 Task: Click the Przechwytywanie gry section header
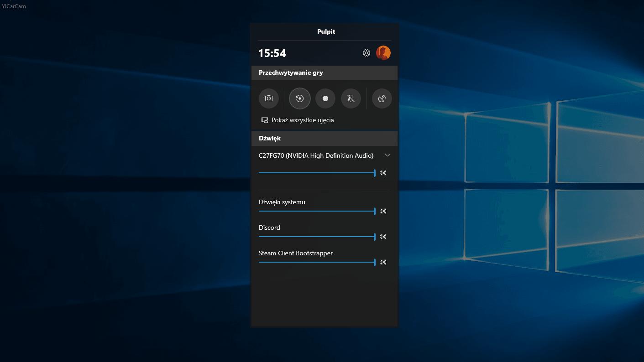[325, 73]
